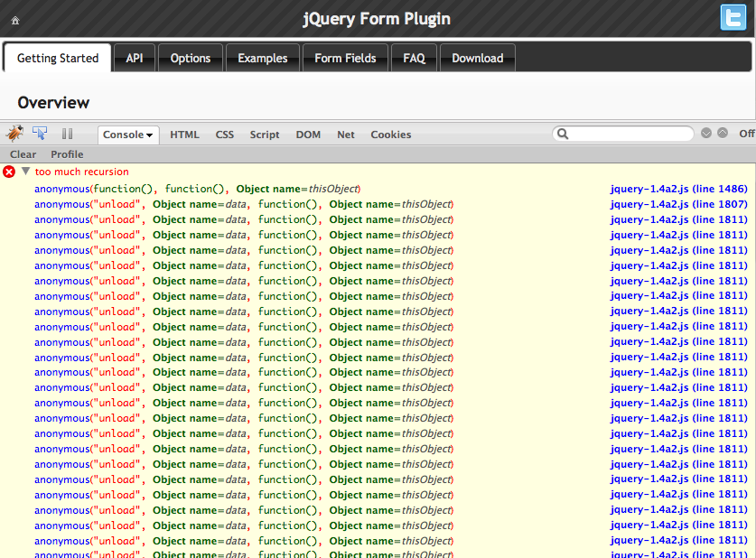
Task: Click the search magnifier icon
Action: (x=563, y=134)
